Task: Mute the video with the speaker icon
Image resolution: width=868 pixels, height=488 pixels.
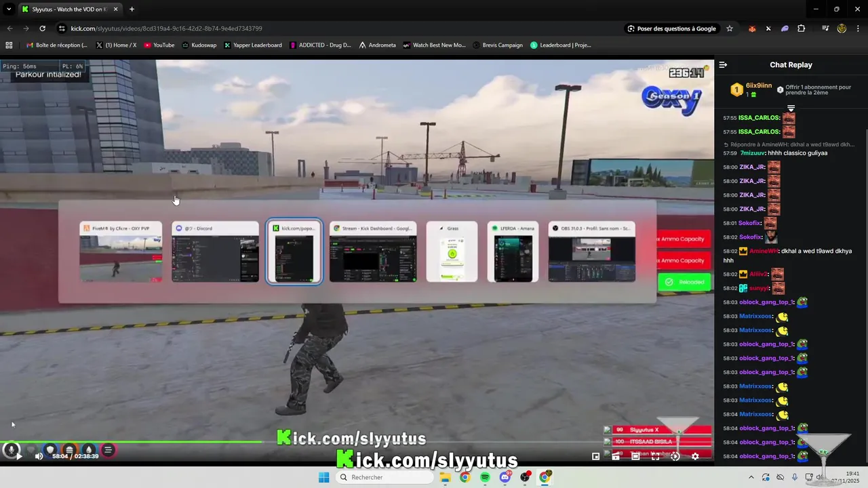Action: 39,456
